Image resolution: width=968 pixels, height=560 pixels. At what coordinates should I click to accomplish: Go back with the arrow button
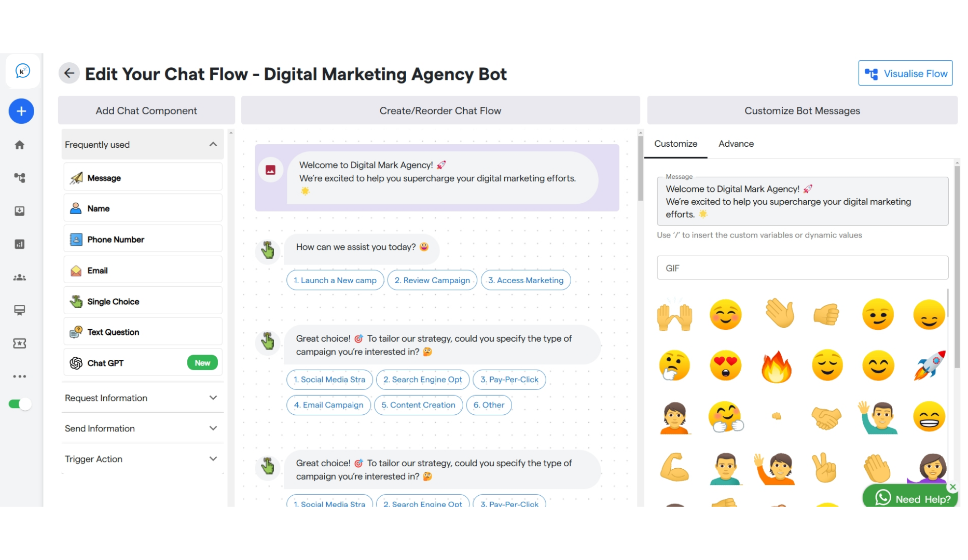[69, 73]
